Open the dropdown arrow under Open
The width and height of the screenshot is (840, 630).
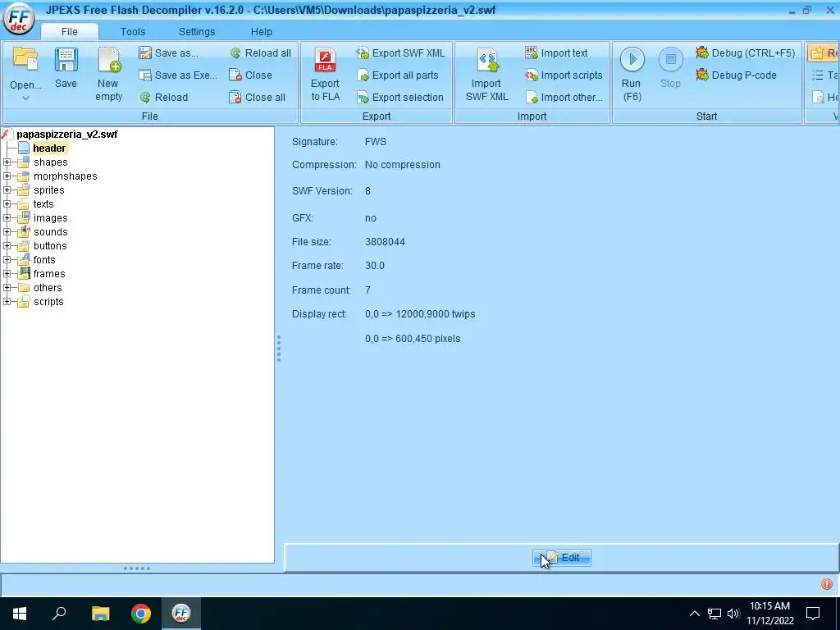click(25, 98)
